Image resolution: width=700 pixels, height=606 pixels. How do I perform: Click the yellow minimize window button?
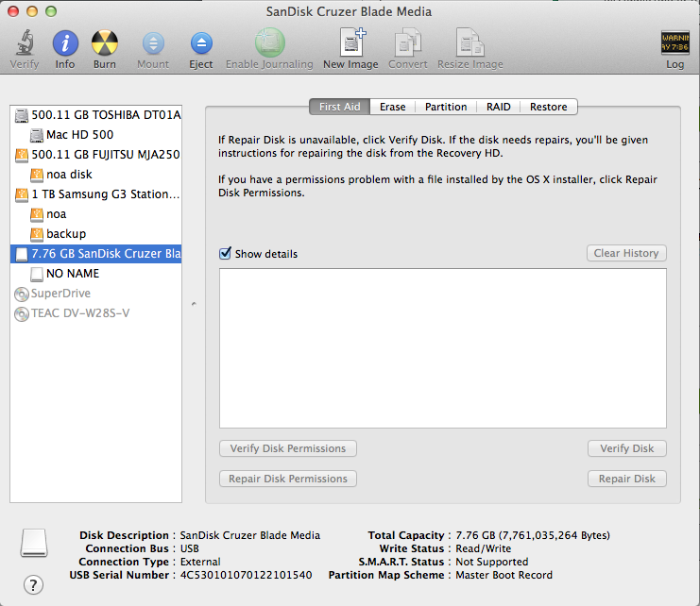click(x=32, y=11)
